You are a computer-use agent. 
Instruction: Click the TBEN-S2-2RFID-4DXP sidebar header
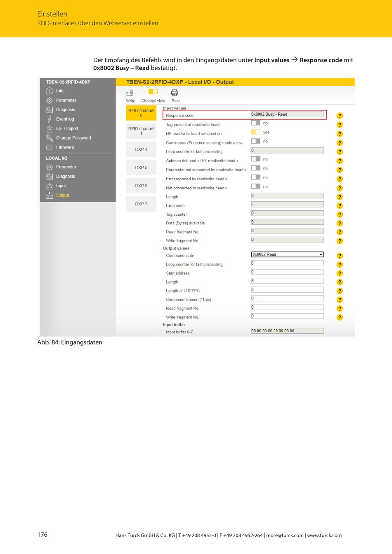[x=68, y=82]
